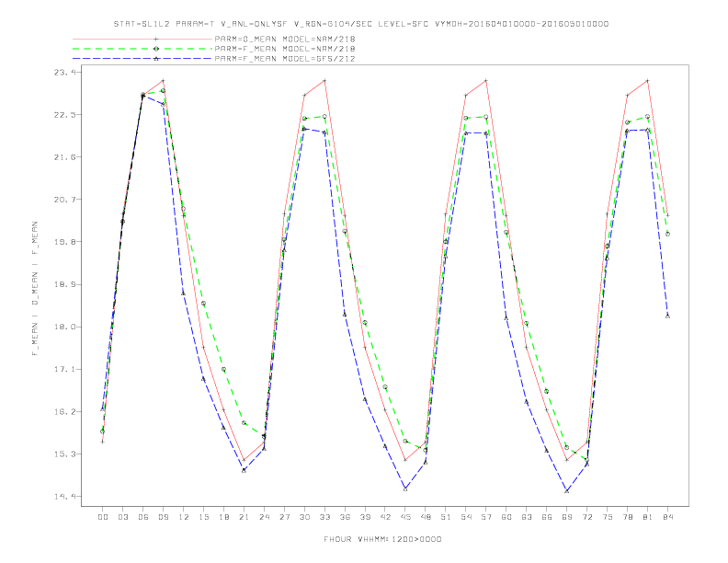
Task: Click x-axis tick label 72
Action: (x=586, y=517)
